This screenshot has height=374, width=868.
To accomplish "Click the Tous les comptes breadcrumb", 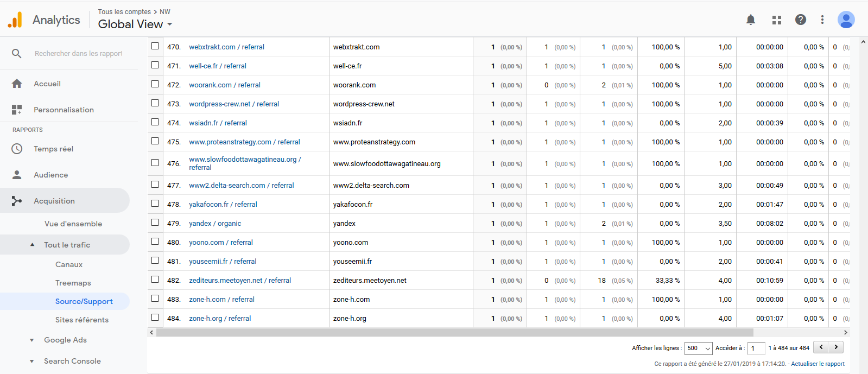I will [x=124, y=11].
